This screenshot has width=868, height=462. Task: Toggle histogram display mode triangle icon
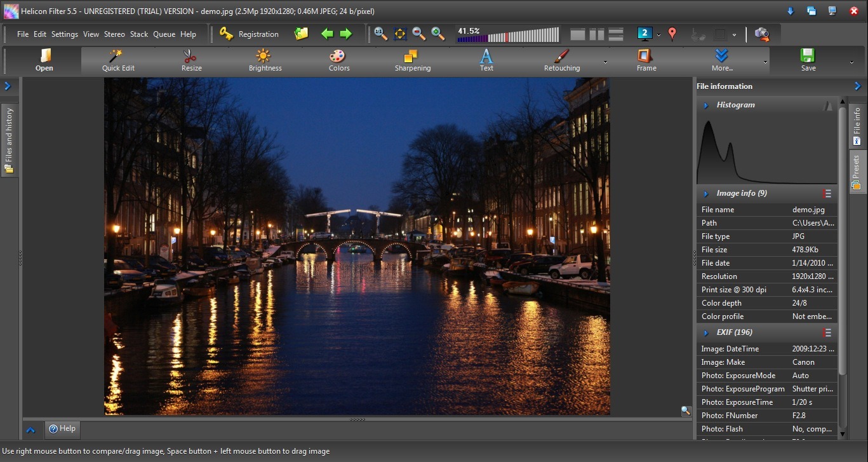click(828, 105)
